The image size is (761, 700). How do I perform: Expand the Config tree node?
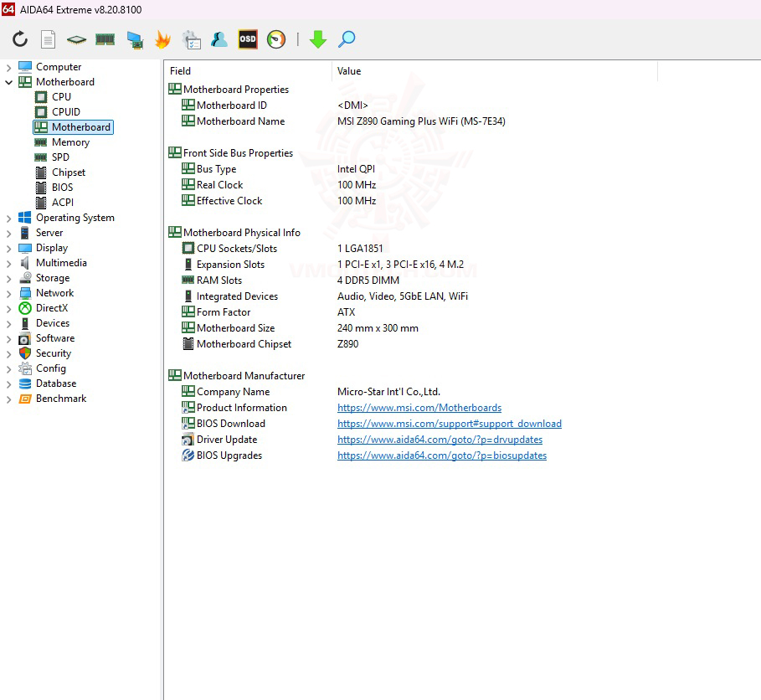click(x=8, y=369)
